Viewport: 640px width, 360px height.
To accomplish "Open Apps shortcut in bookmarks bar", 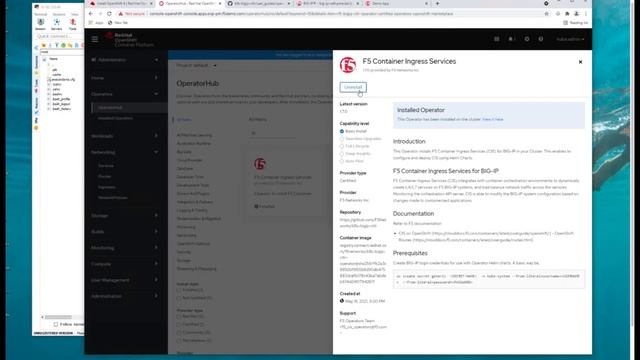I will (96, 23).
